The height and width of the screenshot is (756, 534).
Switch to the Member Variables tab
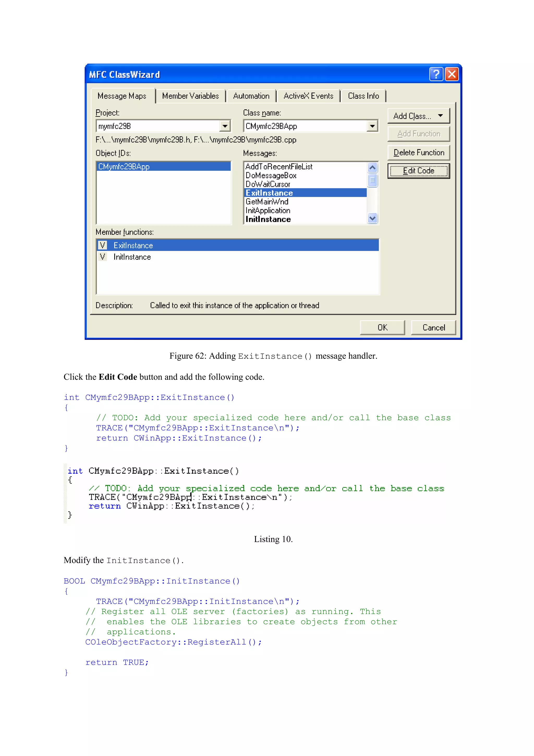[190, 96]
